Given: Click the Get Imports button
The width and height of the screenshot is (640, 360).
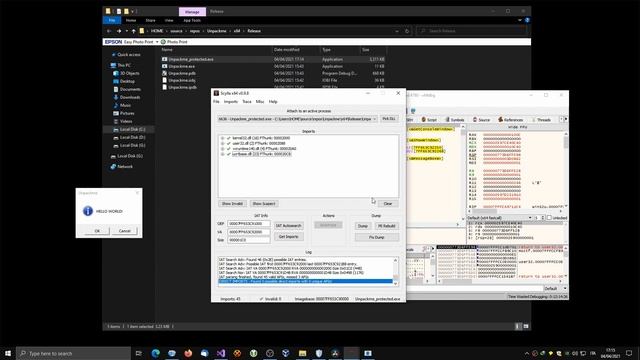Looking at the screenshot, I should pos(289,237).
